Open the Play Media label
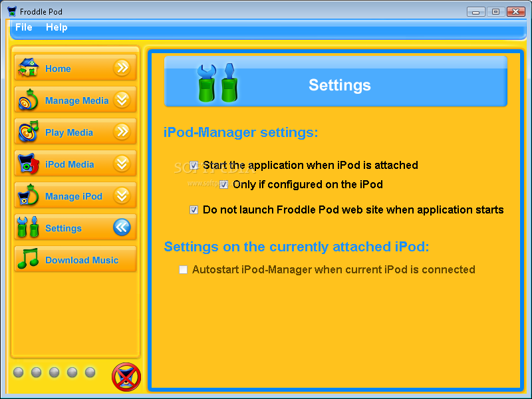Screen dimensions: 532x399 click(69, 132)
